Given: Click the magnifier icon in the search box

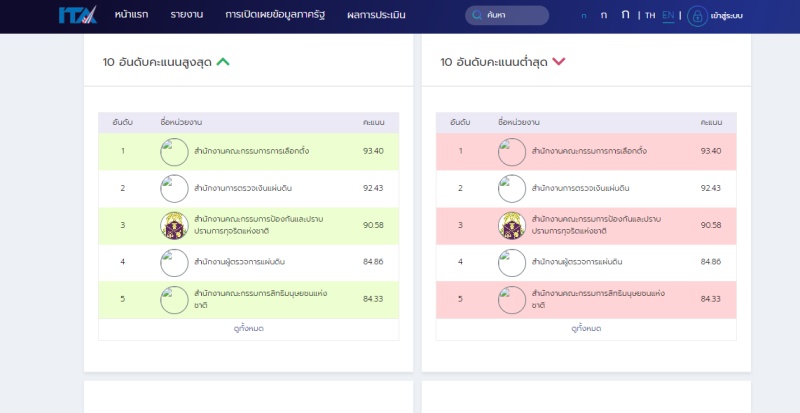Looking at the screenshot, I should (477, 16).
